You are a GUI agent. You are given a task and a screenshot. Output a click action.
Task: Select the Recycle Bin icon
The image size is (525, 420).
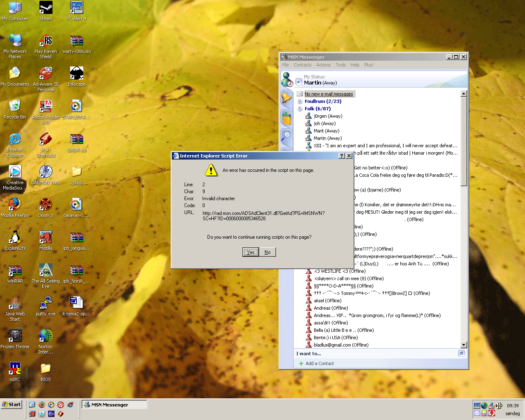coord(15,109)
